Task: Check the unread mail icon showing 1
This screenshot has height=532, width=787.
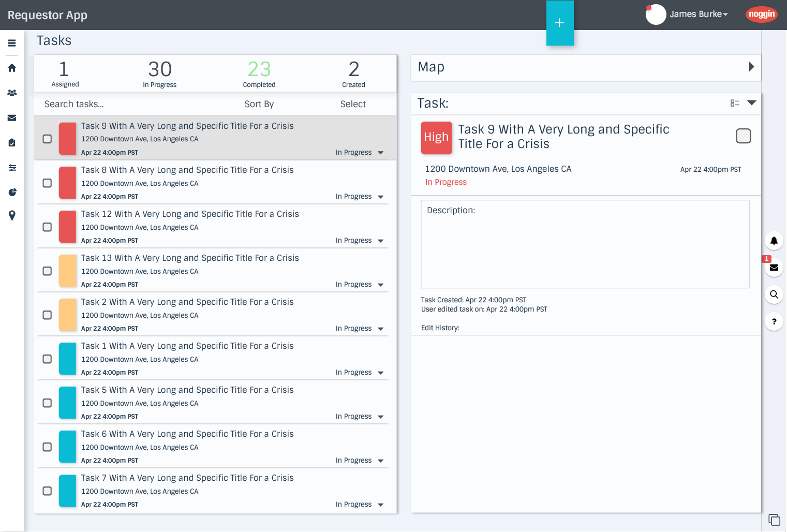Action: pyautogui.click(x=774, y=268)
